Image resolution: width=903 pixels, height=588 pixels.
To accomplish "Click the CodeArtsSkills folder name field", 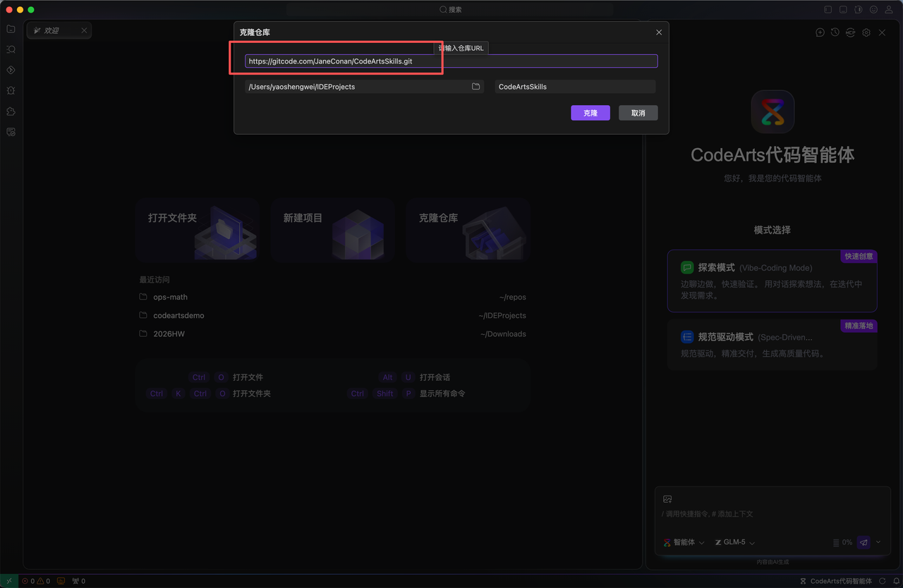I will tap(575, 87).
